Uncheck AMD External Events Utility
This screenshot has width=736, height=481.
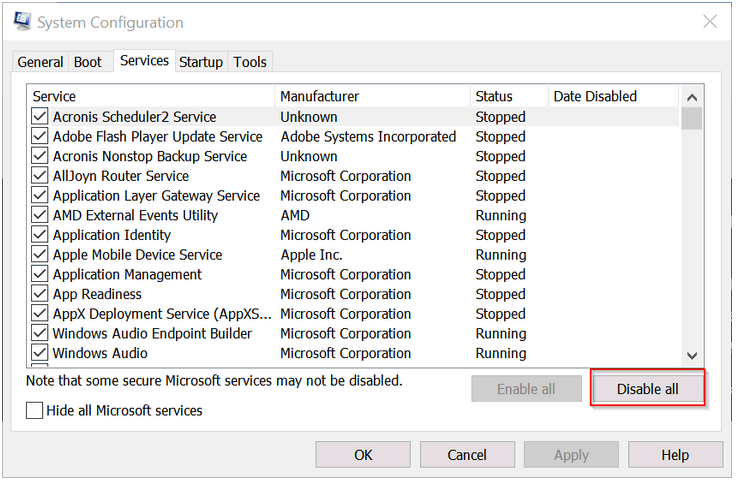39,215
